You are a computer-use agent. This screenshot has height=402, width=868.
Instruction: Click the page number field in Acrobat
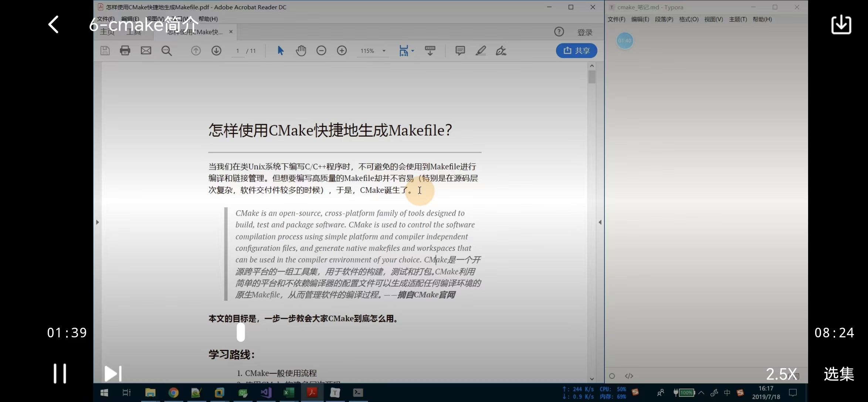[238, 51]
